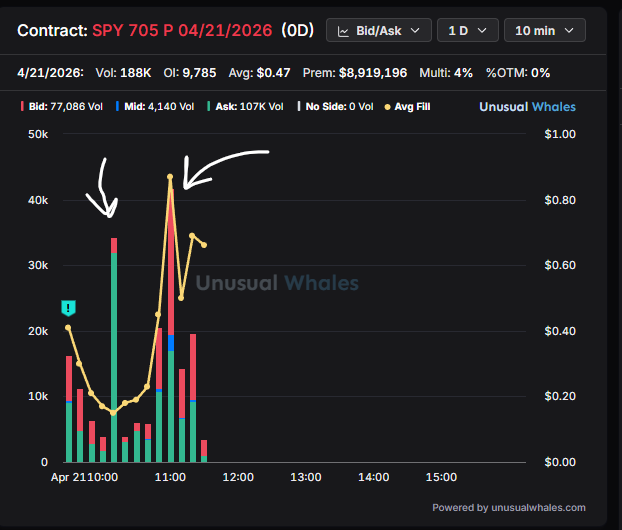
Task: Click the chart icon in Bid/Ask button
Action: point(343,31)
